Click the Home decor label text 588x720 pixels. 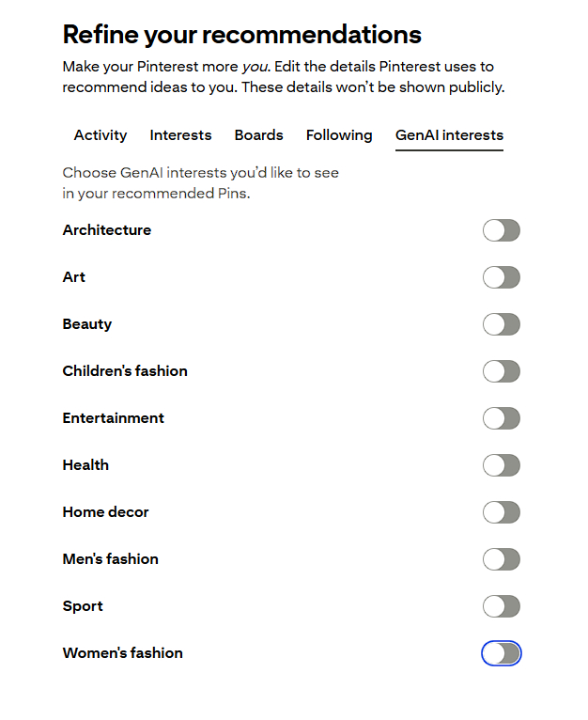pos(106,512)
